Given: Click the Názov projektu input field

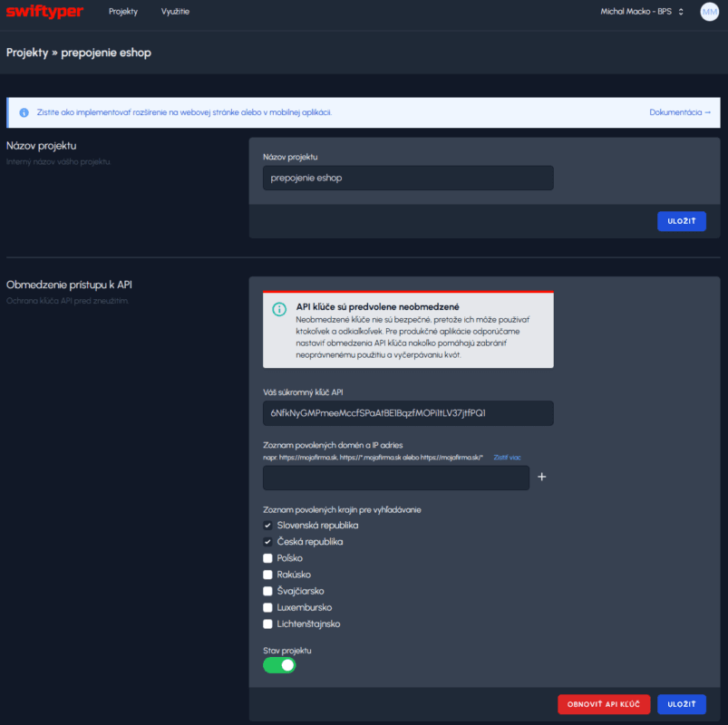Looking at the screenshot, I should [408, 178].
